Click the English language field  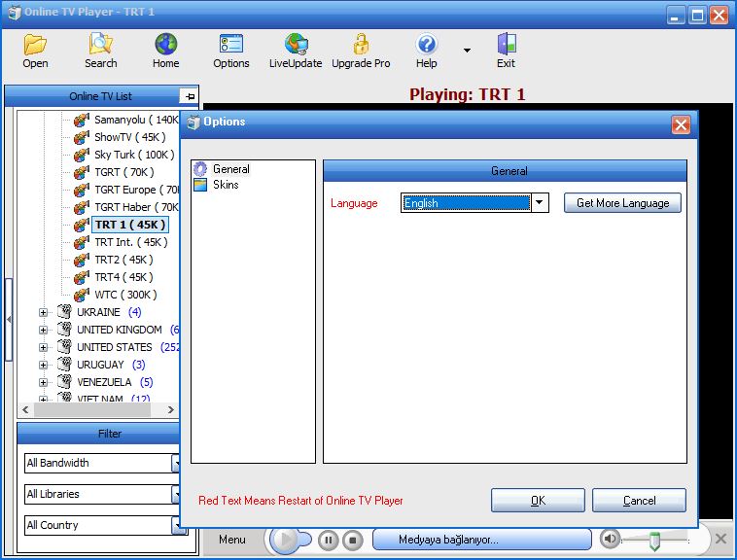pos(467,203)
